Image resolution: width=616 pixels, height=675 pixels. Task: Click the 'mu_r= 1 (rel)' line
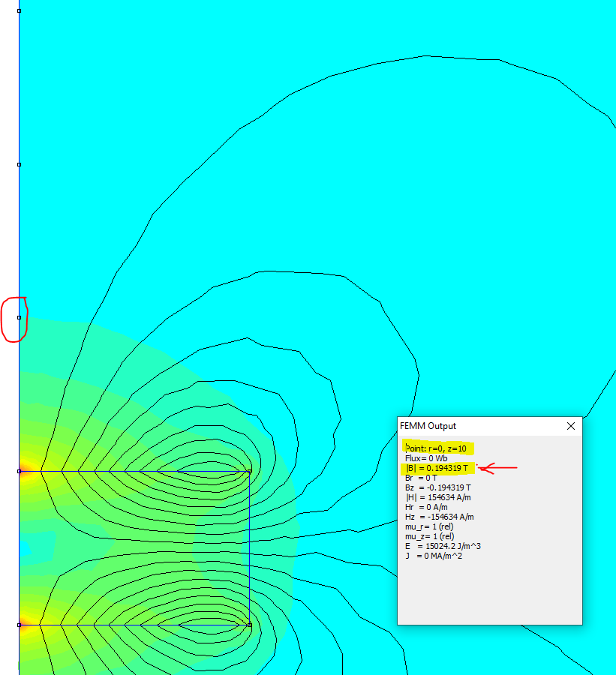(x=429, y=527)
